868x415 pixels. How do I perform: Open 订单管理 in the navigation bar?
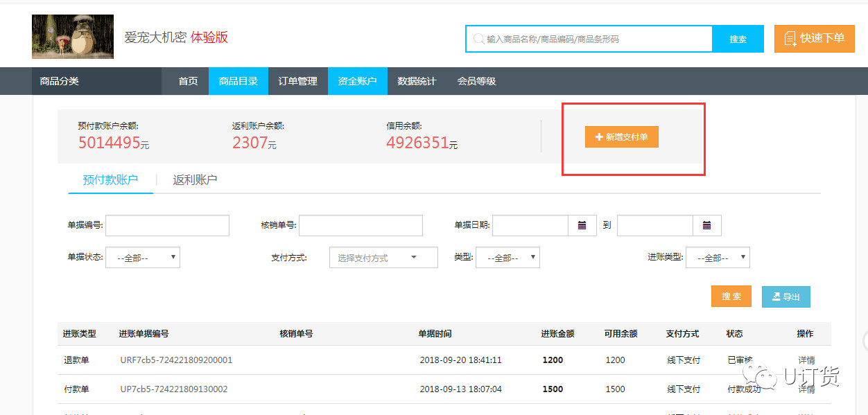pyautogui.click(x=297, y=81)
